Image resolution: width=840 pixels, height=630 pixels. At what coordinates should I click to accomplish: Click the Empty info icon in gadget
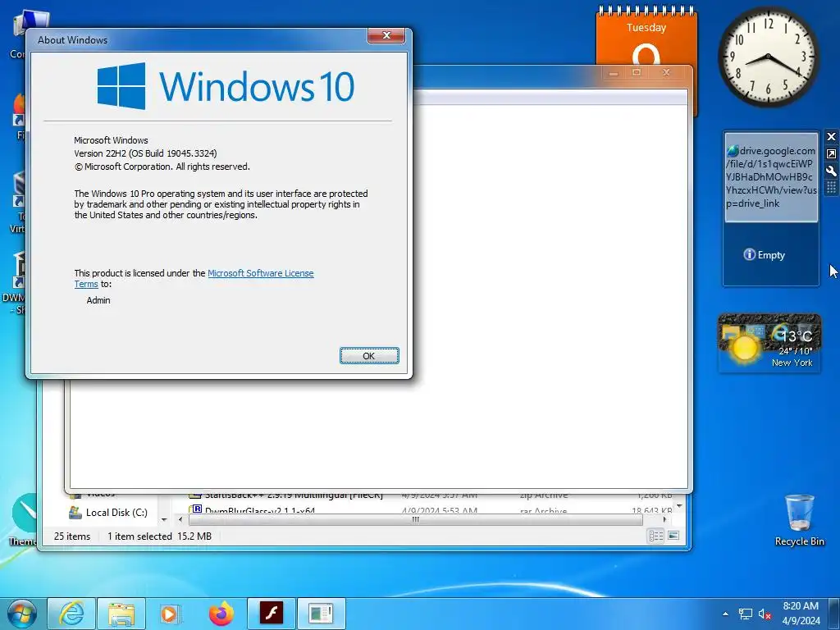(750, 254)
